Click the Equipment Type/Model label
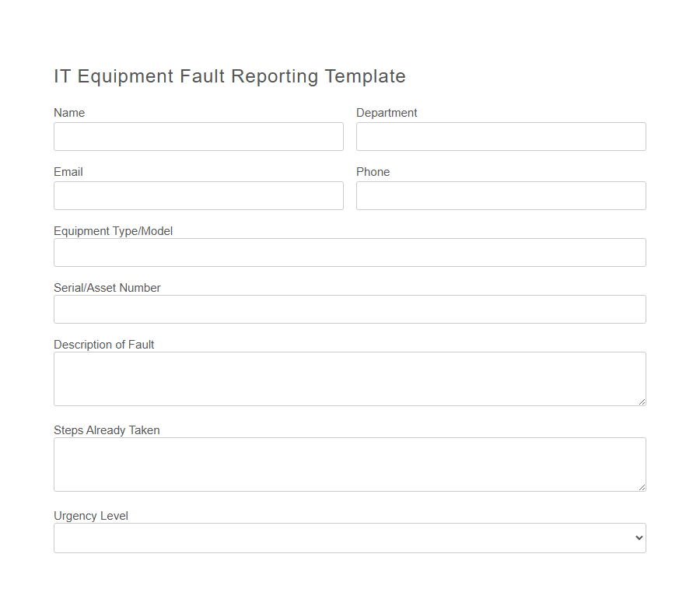The height and width of the screenshot is (603, 700). coord(113,230)
